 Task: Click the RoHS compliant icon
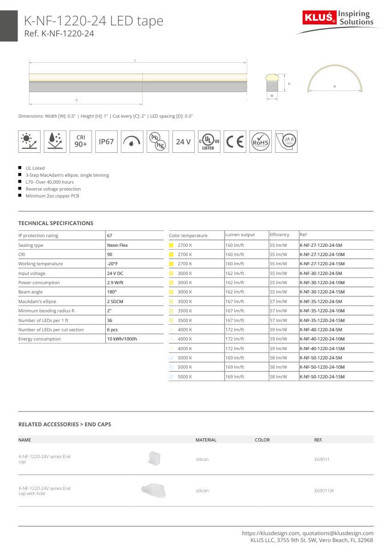[261, 142]
